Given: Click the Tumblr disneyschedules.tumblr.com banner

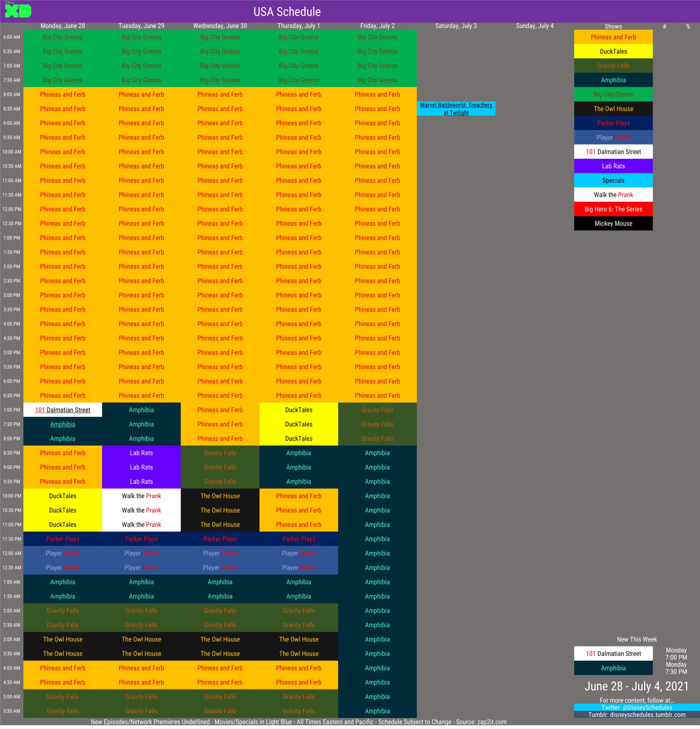Looking at the screenshot, I should tap(636, 714).
